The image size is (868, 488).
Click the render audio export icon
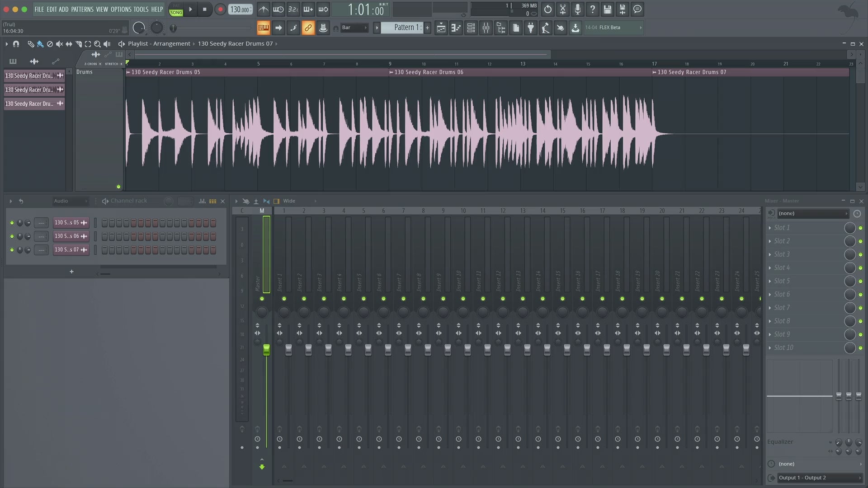coord(622,9)
